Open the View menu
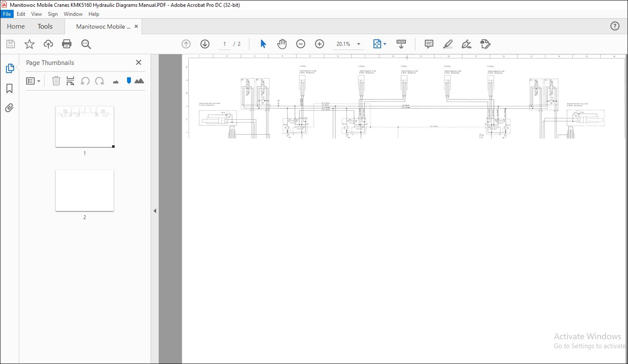628x364 pixels. tap(37, 14)
